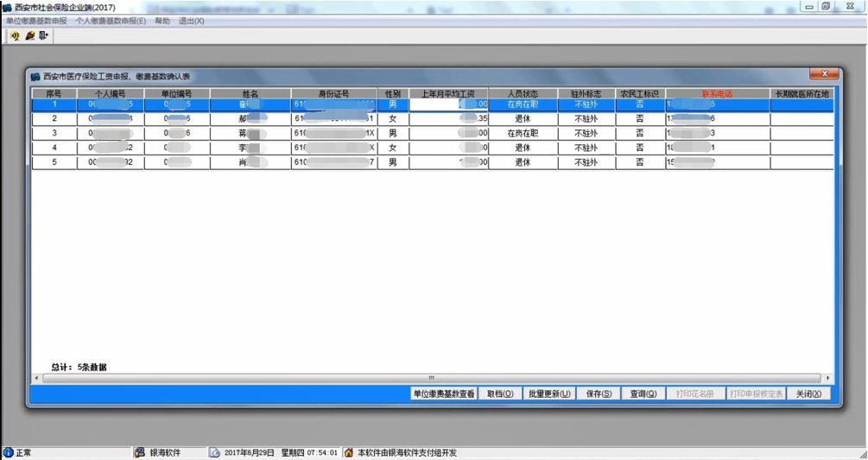Click the first yellow speaker toolbar icon
Image resolution: width=868 pixels, height=460 pixels.
[15, 36]
